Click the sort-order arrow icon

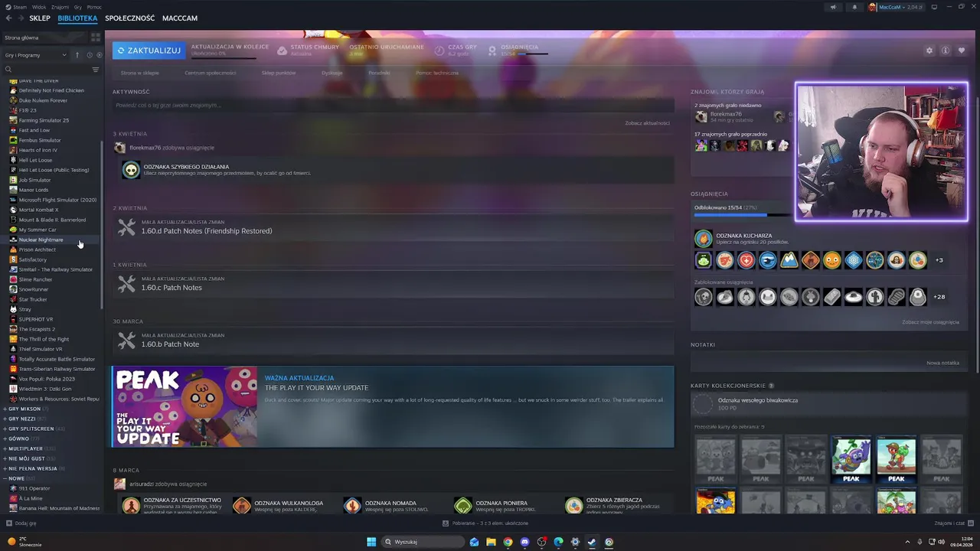pos(77,55)
